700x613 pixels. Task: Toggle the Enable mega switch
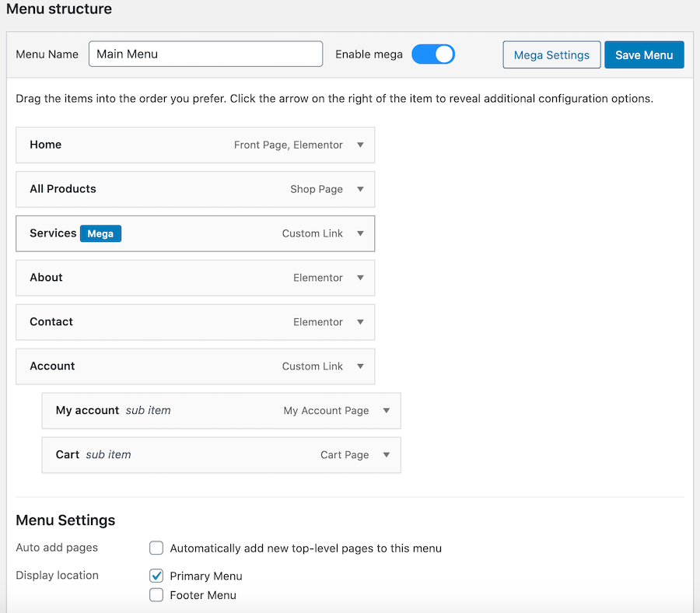point(433,54)
